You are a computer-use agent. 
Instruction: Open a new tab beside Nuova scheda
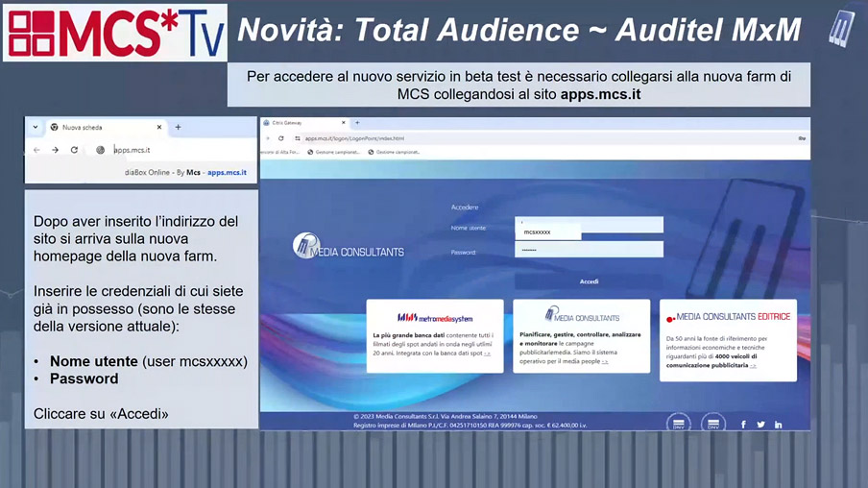tap(179, 127)
